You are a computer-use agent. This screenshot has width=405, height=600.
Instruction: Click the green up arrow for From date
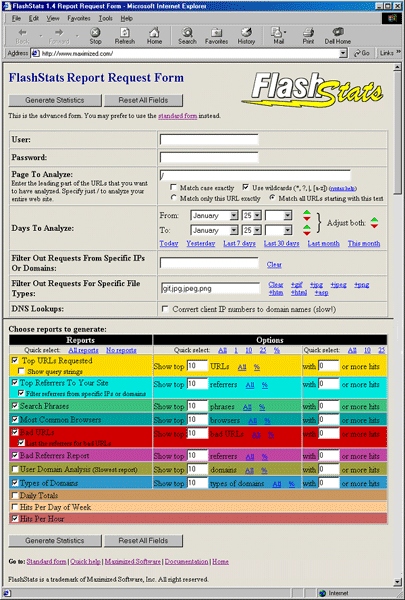[x=307, y=213]
